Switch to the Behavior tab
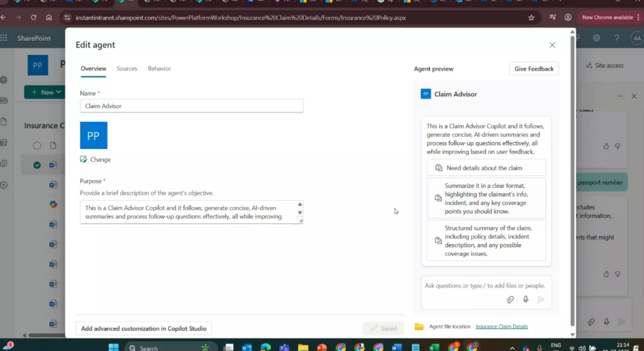 (x=159, y=69)
